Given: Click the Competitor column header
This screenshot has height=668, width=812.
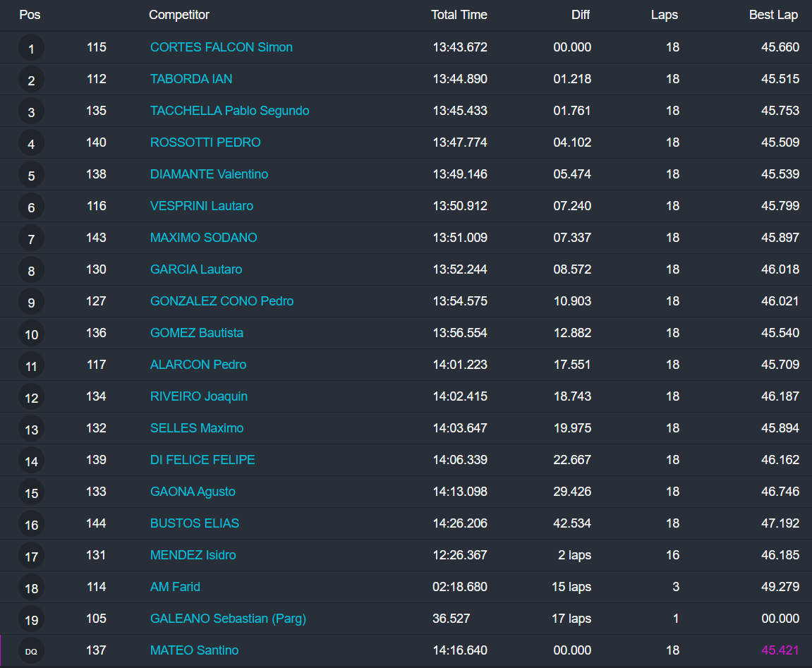Looking at the screenshot, I should (179, 15).
